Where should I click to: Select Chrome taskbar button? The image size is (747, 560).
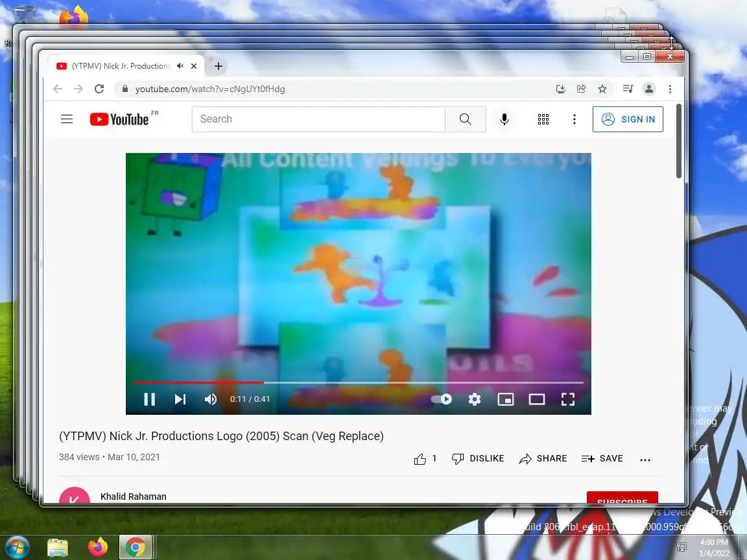tap(136, 547)
